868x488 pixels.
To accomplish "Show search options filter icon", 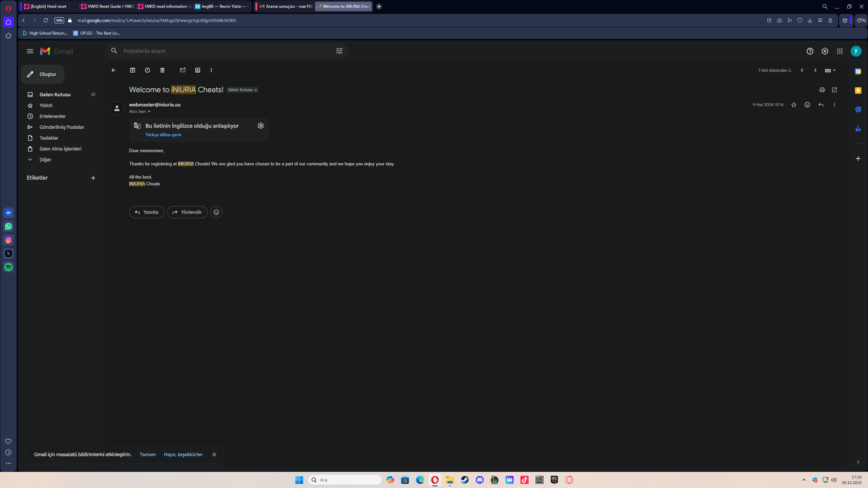I will [x=339, y=51].
